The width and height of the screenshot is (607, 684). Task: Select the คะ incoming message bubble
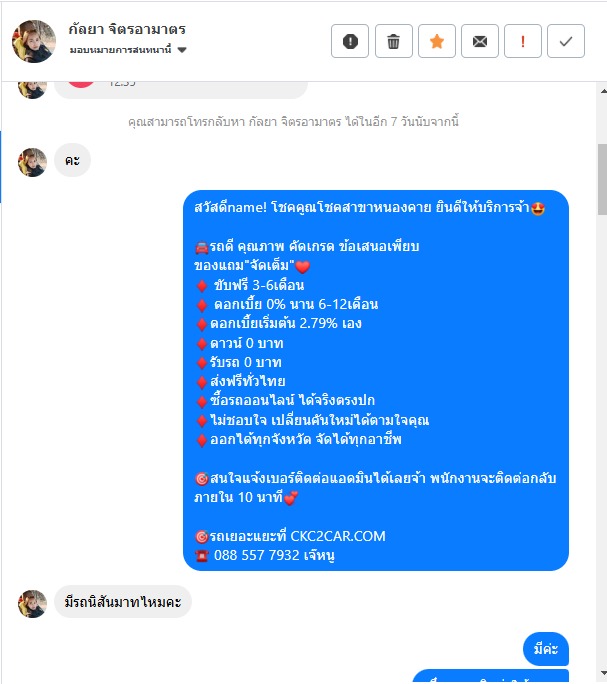(72, 161)
